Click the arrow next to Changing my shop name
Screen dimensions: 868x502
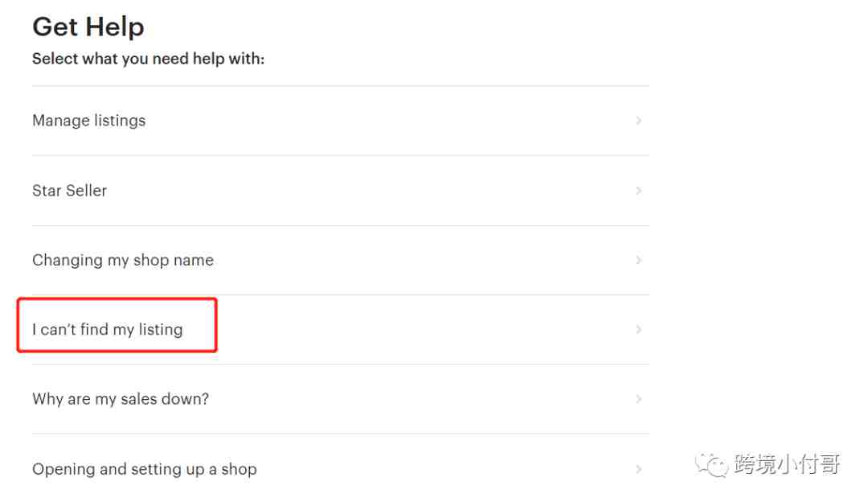point(638,260)
